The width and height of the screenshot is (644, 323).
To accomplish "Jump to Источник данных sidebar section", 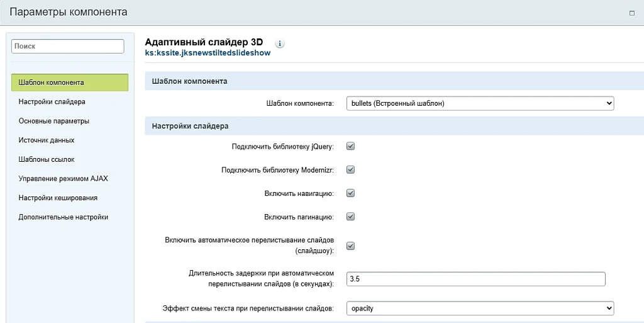I will point(47,140).
